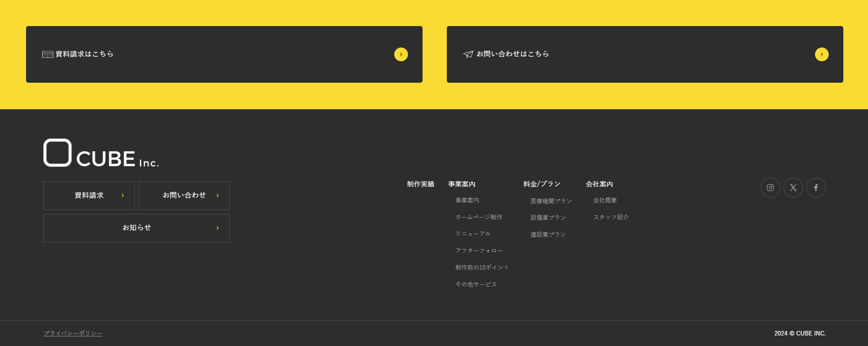Click the 2024 © CUBE INC. copyright text
868x346 pixels.
tap(800, 334)
